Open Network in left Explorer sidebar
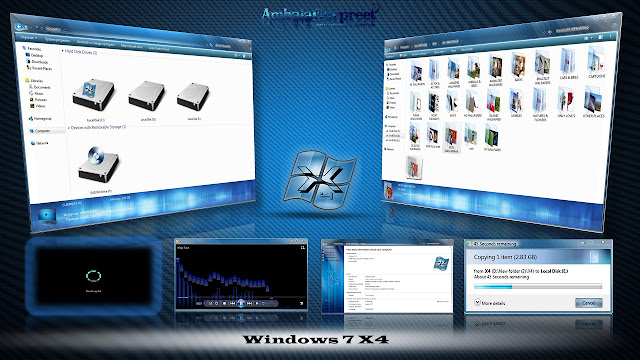This screenshot has height=360, width=640. click(40, 143)
